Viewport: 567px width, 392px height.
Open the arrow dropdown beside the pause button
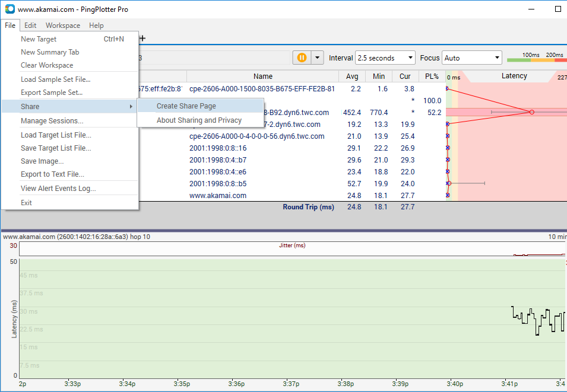point(318,58)
